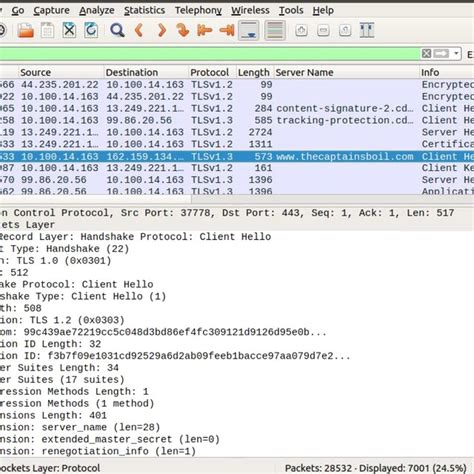Open a capture file with folder icon
This screenshot has height=474, width=474.
pos(26,30)
